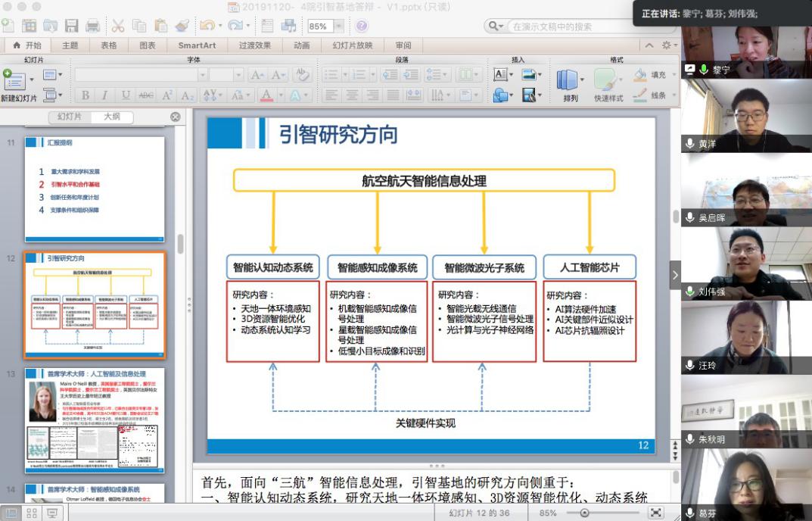Viewport: 812px width, 521px height.
Task: Select the Cut scissors icon
Action: pos(117,27)
